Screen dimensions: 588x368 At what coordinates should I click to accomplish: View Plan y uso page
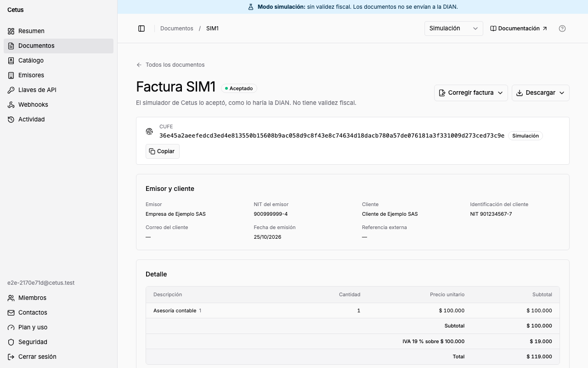58,328
